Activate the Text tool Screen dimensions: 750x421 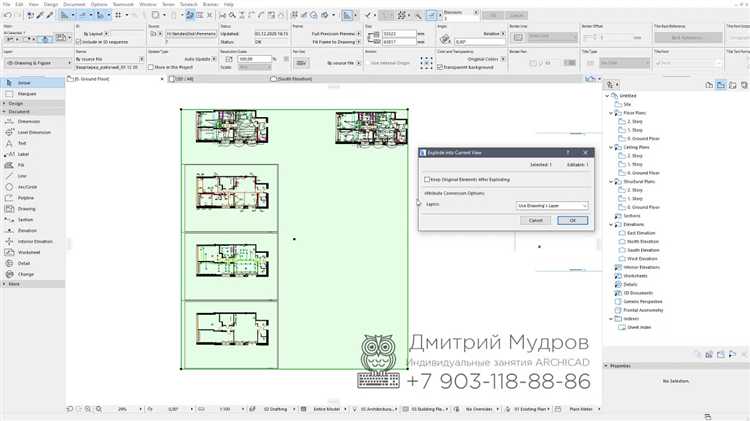(x=32, y=144)
